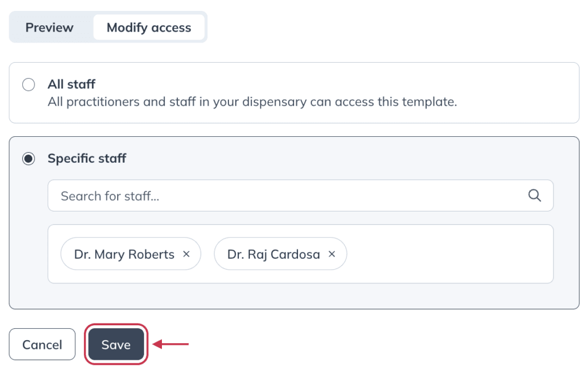This screenshot has width=588, height=377.
Task: Click the all practitioners description text
Action: [x=253, y=102]
